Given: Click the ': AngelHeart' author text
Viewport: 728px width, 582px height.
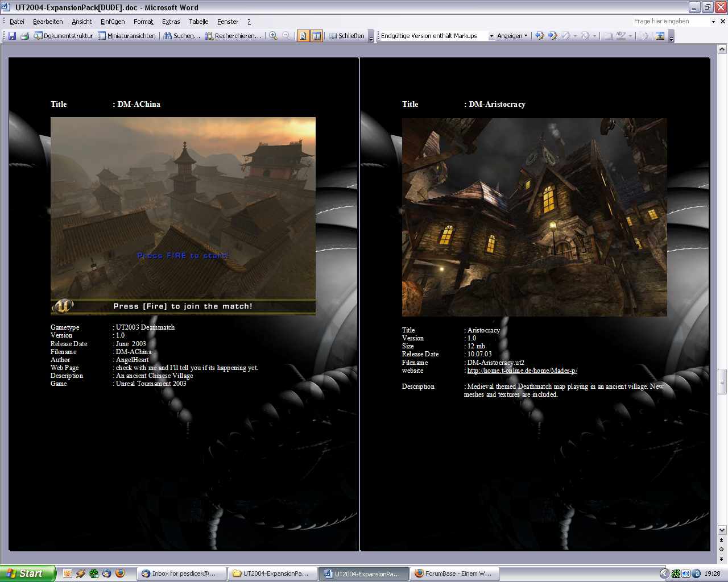Looking at the screenshot, I should (x=131, y=360).
